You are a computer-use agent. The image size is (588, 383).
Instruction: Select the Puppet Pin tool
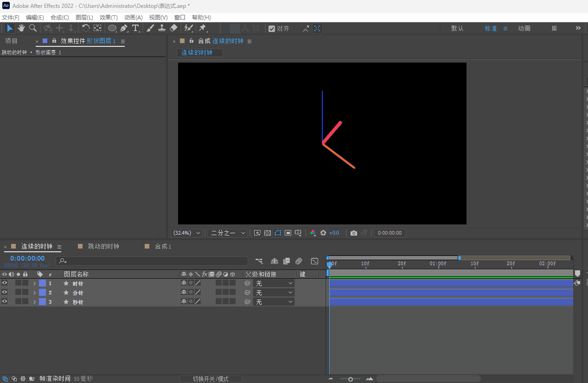click(x=202, y=28)
